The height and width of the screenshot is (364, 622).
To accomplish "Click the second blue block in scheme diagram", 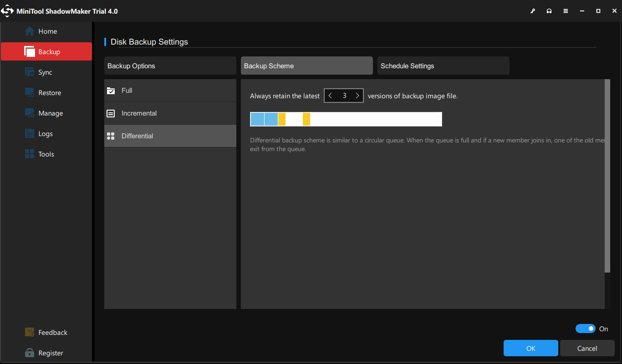I will click(271, 119).
